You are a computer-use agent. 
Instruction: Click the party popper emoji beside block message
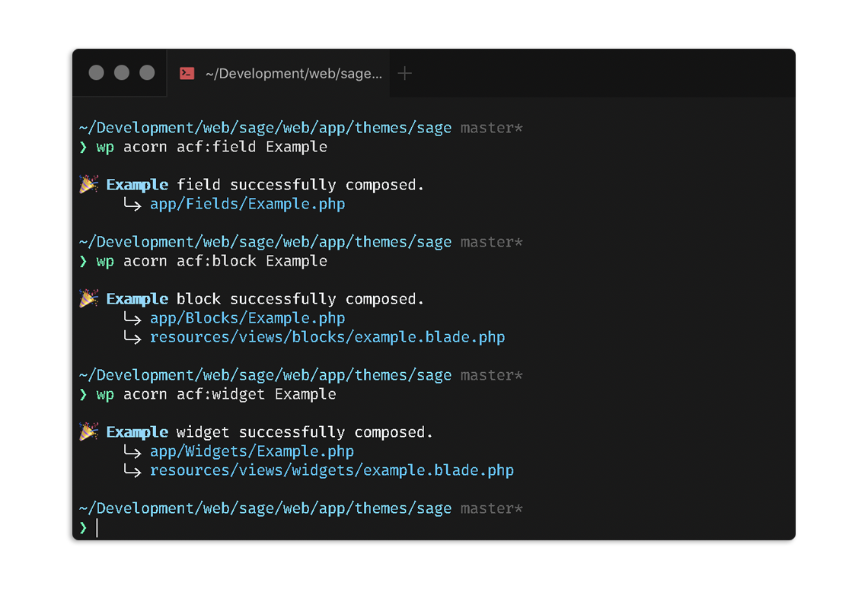pyautogui.click(x=88, y=298)
